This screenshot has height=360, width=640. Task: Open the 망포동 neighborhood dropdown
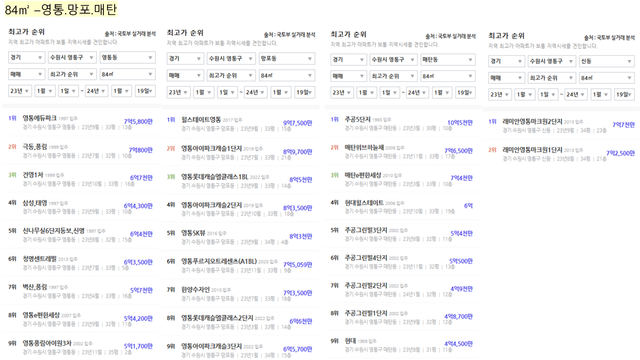pyautogui.click(x=287, y=59)
